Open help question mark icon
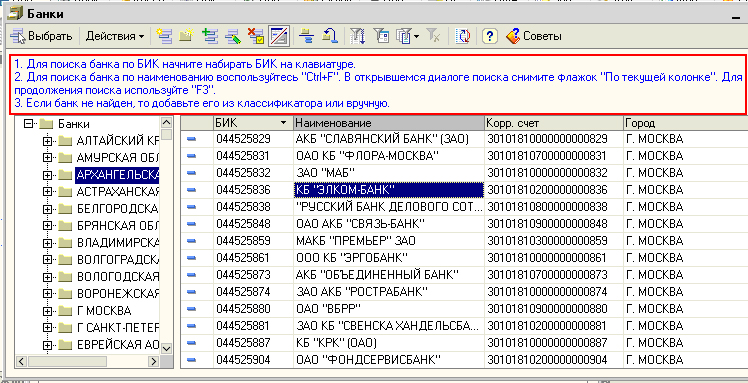 (x=489, y=36)
